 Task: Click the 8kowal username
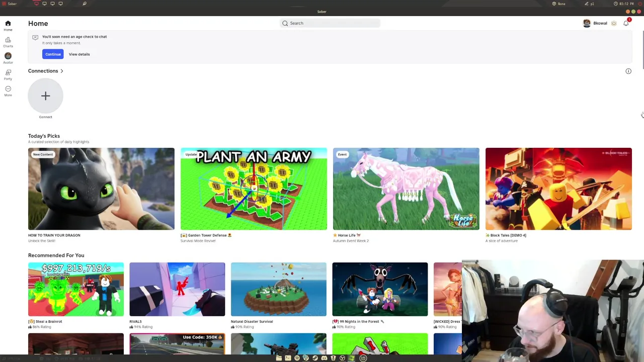pos(600,23)
